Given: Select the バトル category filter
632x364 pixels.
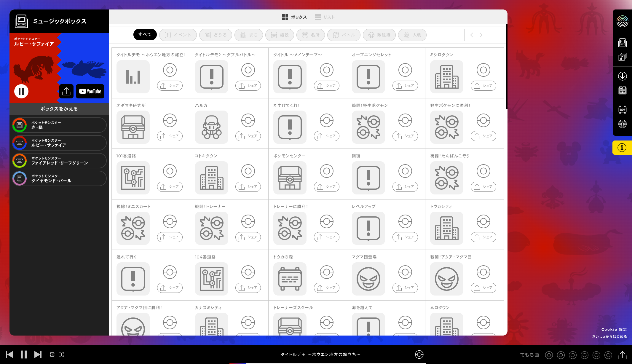Looking at the screenshot, I should (344, 35).
